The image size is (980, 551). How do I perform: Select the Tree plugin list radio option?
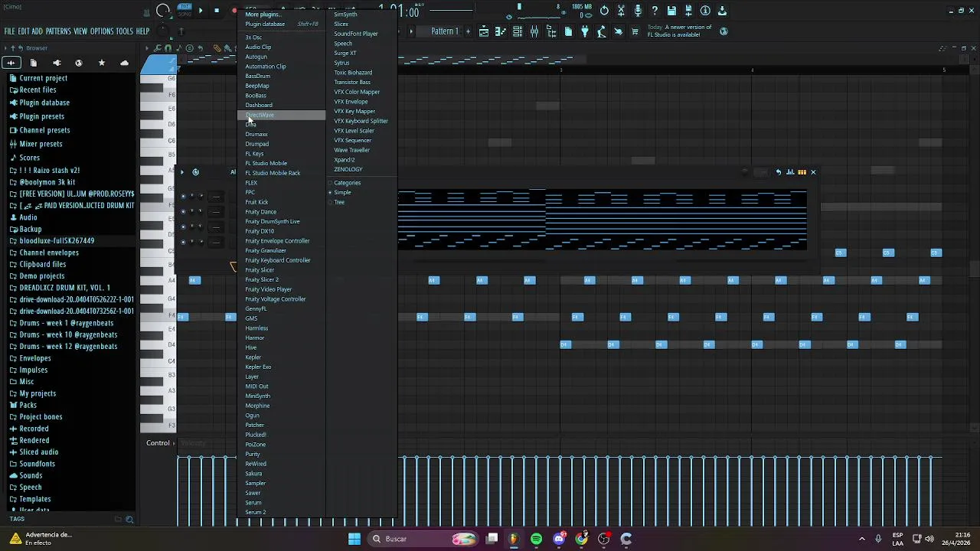tap(339, 202)
